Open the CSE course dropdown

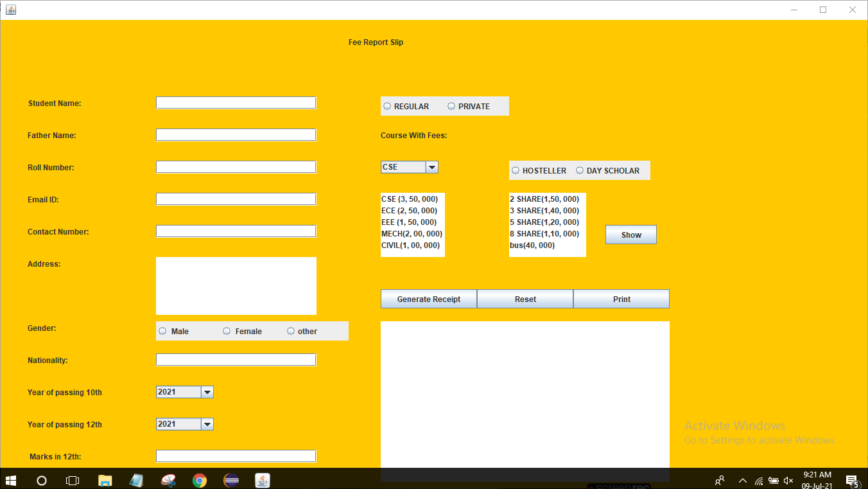(x=433, y=166)
